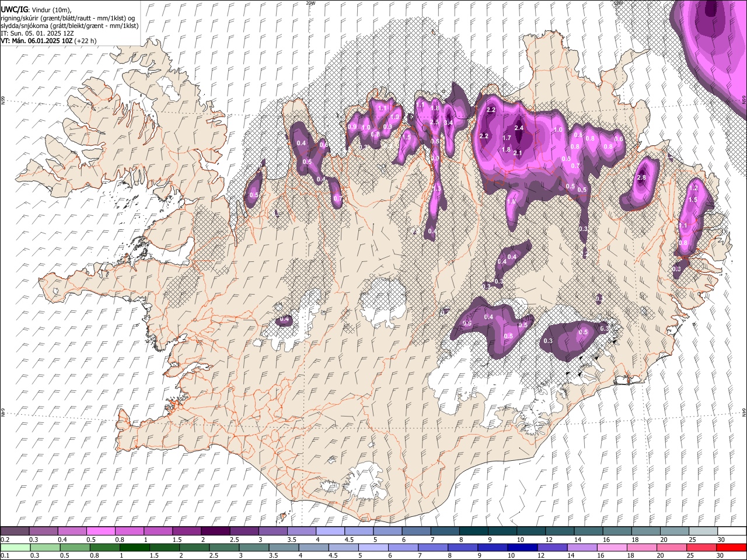The width and height of the screenshot is (747, 560).
Task: Click the 20–25 pink bottom-row swatch
Action: point(671,547)
